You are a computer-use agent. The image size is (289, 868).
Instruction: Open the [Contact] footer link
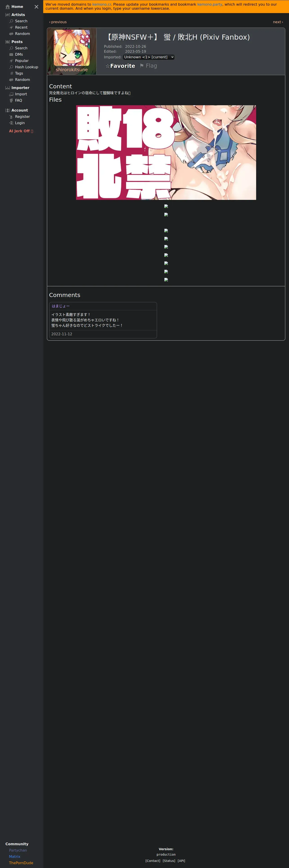pos(153,861)
